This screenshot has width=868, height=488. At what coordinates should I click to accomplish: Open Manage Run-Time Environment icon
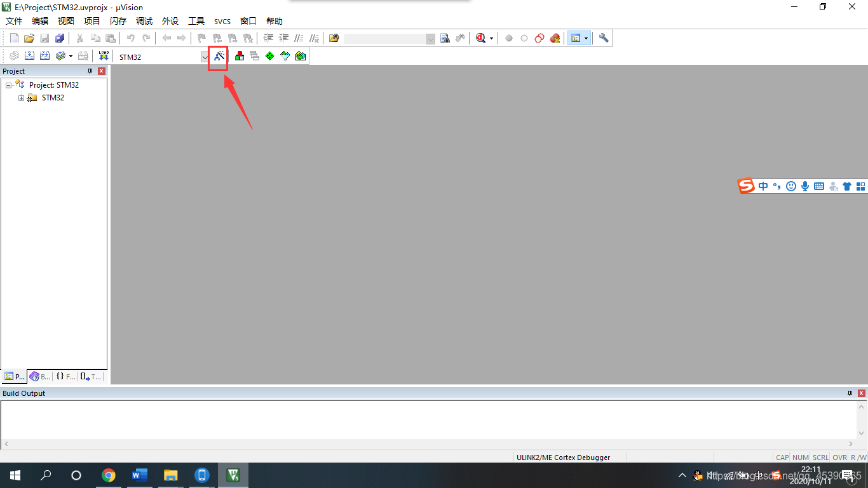point(270,56)
